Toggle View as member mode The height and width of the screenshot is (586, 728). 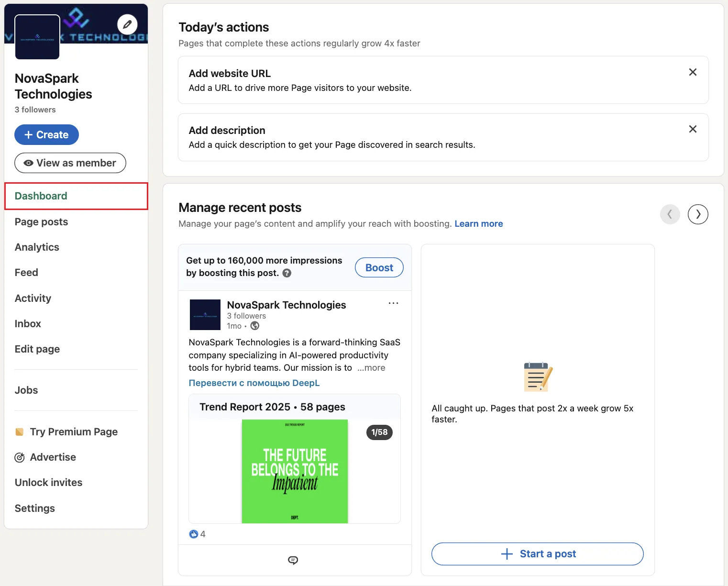pos(70,163)
